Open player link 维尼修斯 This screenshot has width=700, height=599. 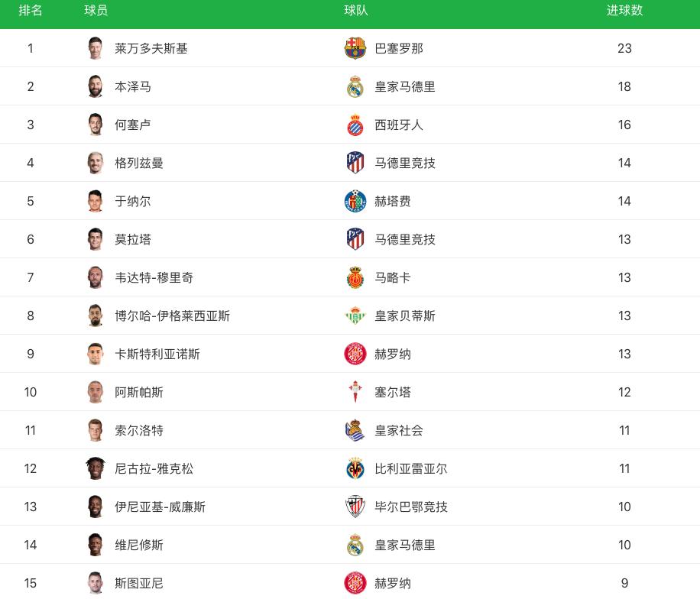(139, 545)
